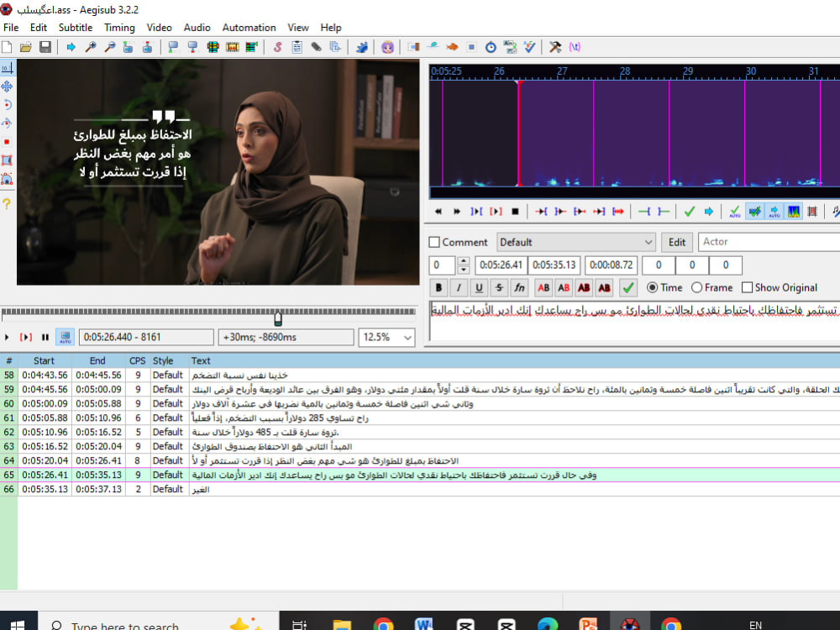Open the ASSDraw anime face icon
840x630 pixels.
[387, 47]
